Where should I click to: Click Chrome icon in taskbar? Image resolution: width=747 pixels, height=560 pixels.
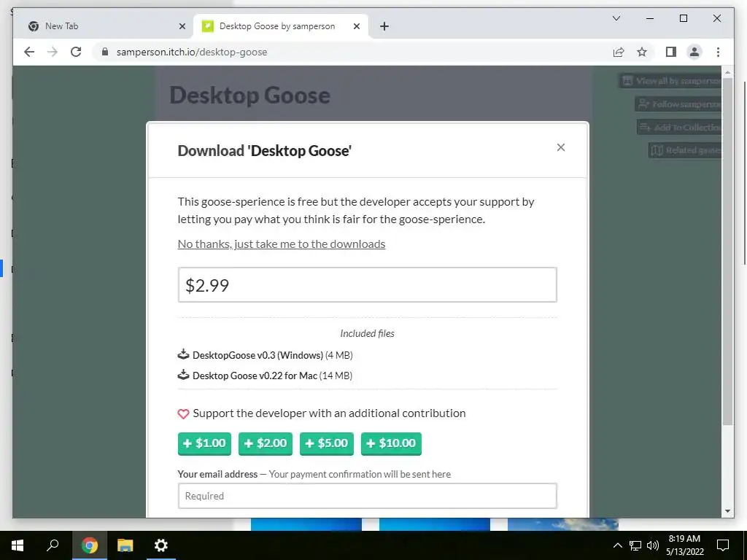[x=90, y=545]
